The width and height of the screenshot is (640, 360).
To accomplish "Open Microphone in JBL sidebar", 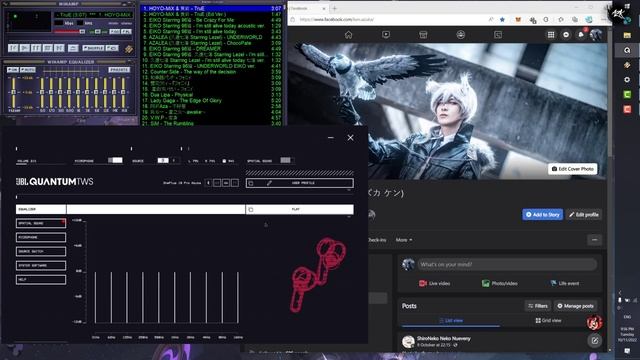I will click(x=41, y=237).
